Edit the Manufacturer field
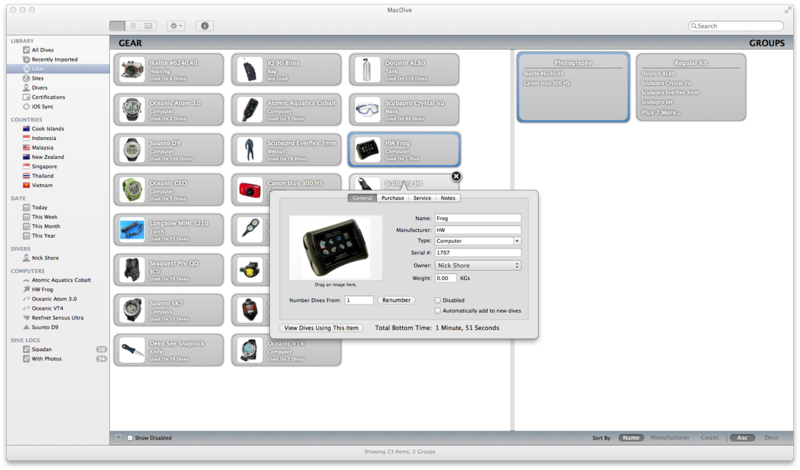Viewport: 800px width, 470px height. (478, 230)
